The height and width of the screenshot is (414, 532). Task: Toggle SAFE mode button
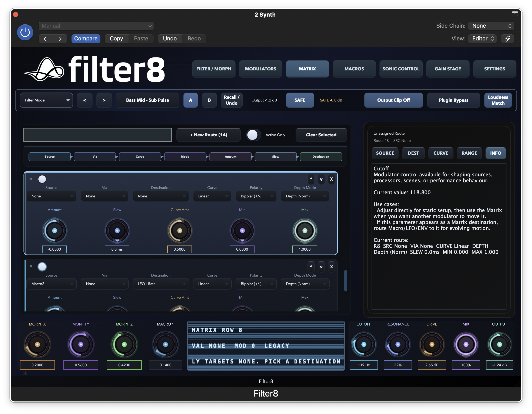[x=300, y=100]
